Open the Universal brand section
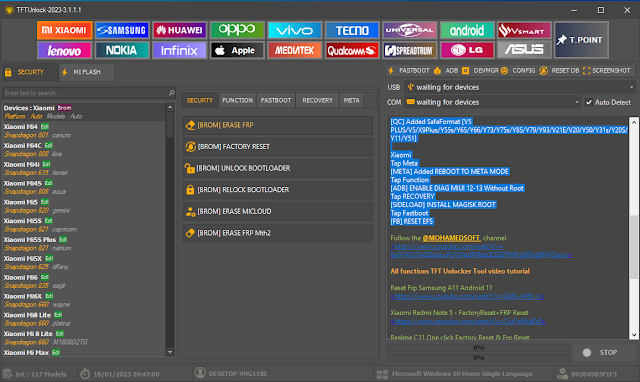This screenshot has width=640, height=382. tap(409, 30)
